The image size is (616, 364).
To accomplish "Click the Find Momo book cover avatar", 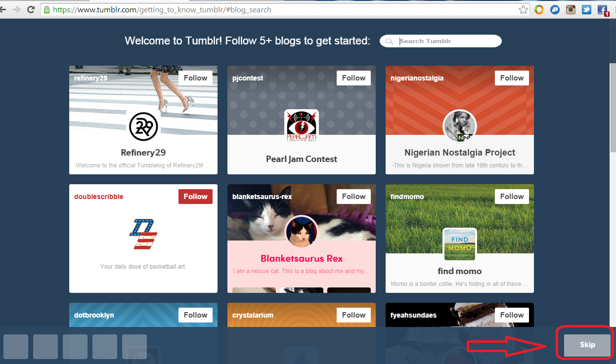I will point(459,243).
